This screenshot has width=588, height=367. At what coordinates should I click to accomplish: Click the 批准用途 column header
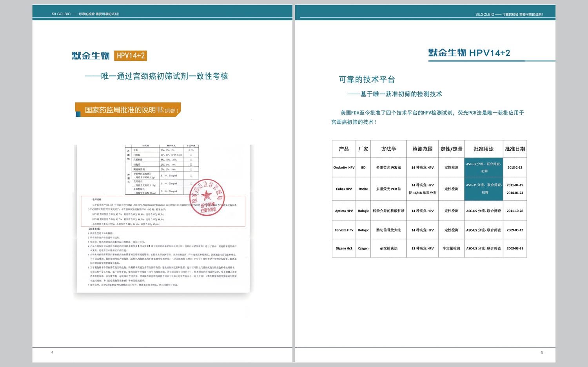click(x=483, y=149)
